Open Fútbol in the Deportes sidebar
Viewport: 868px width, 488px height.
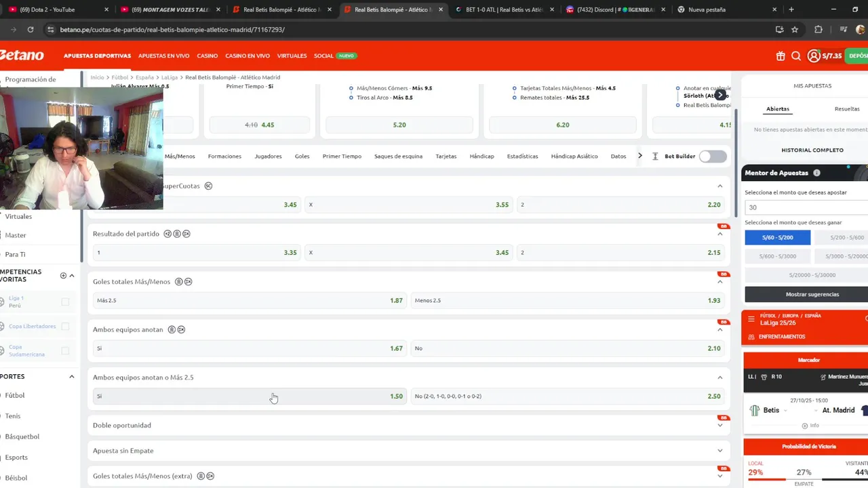click(x=15, y=395)
